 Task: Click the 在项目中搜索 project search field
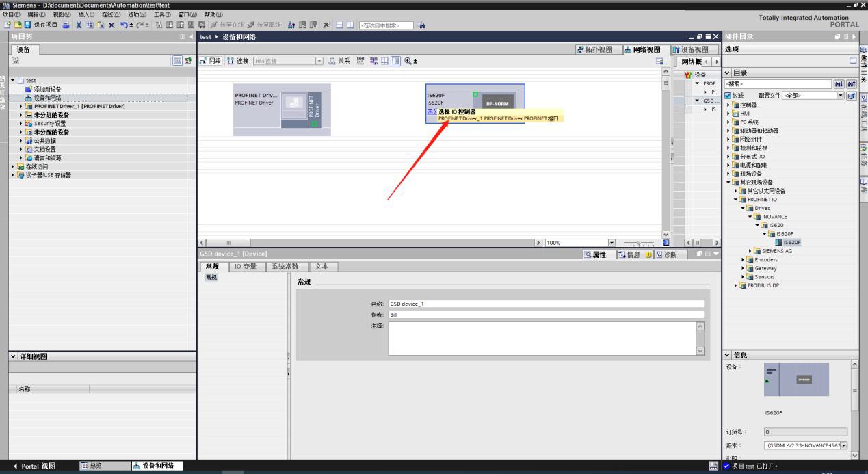point(386,25)
